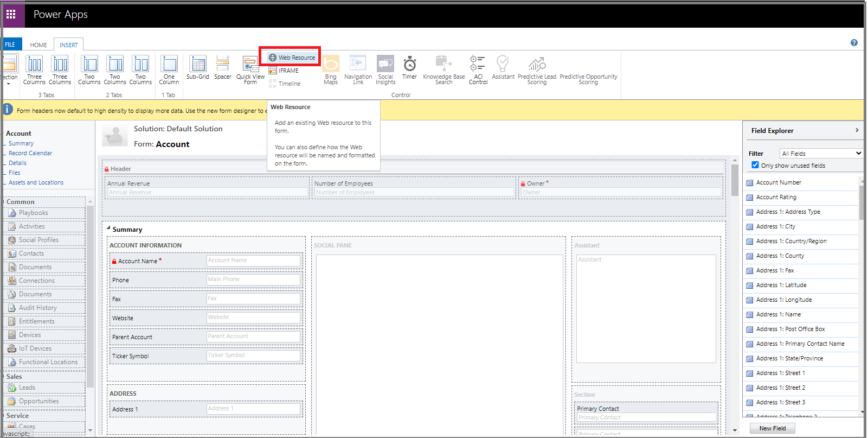The height and width of the screenshot is (438, 868).
Task: Insert Predictive Lead Scoring control
Action: (537, 70)
